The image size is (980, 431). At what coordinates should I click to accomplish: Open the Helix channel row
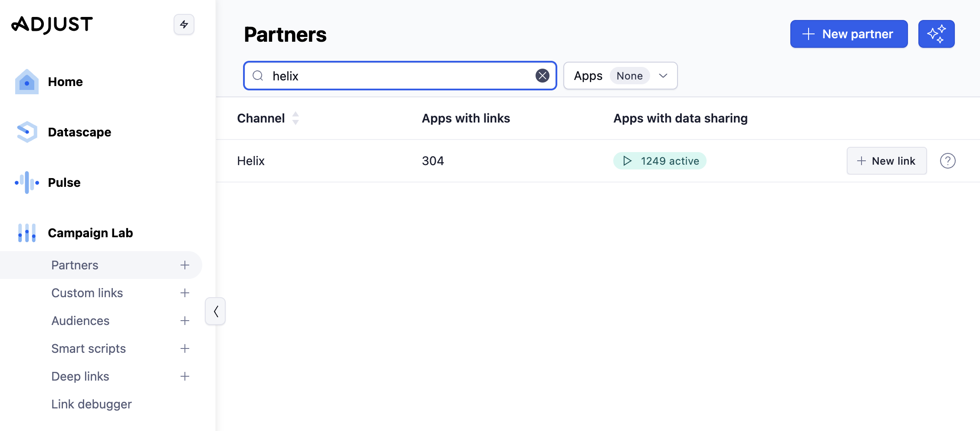click(x=251, y=161)
